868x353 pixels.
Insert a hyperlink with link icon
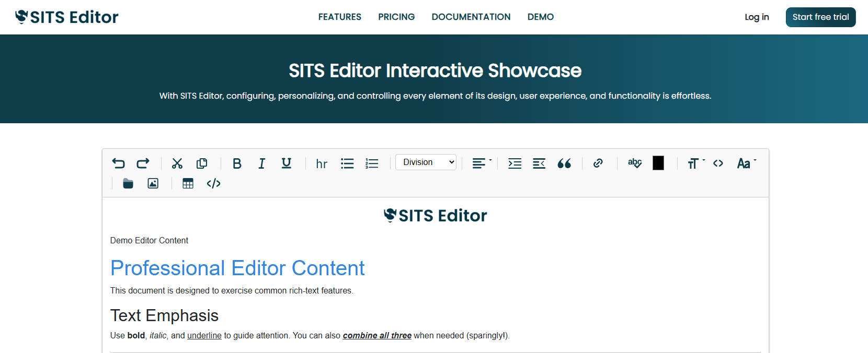coord(598,163)
